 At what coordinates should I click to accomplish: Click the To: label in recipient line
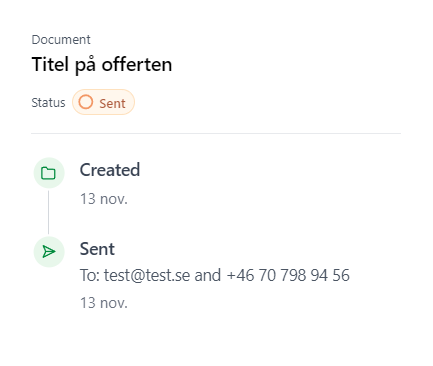tap(90, 275)
